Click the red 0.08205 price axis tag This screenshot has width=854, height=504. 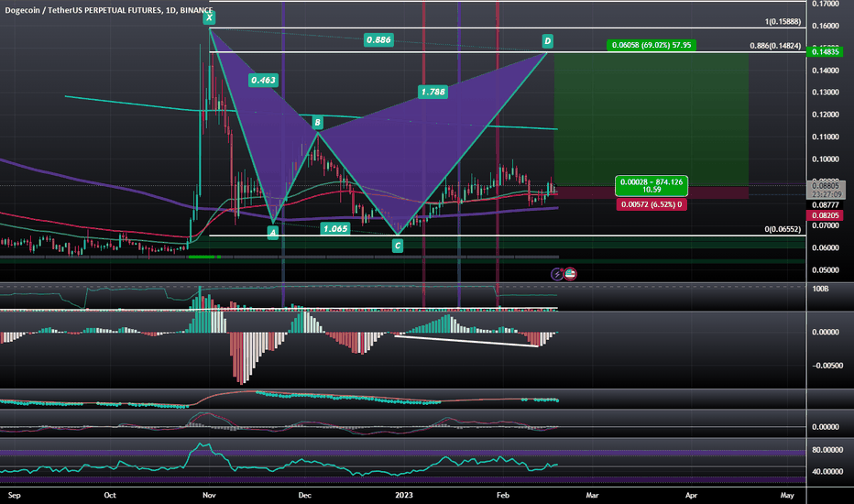[825, 215]
